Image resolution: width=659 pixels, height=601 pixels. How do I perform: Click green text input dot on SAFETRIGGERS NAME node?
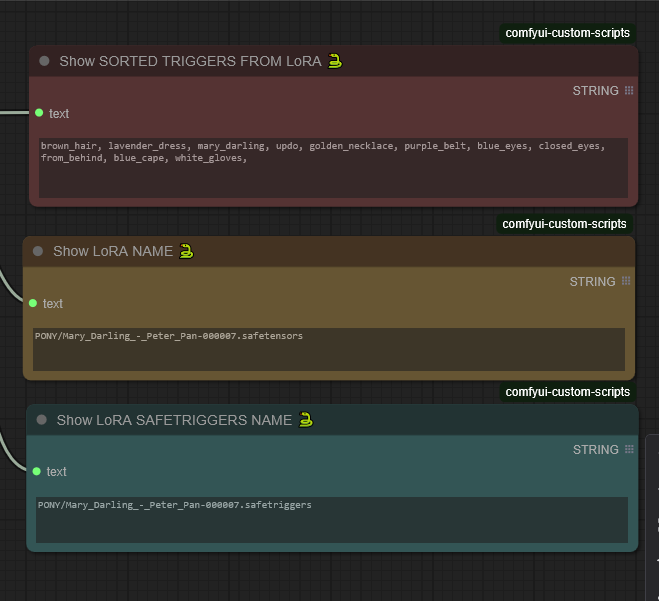pyautogui.click(x=36, y=471)
